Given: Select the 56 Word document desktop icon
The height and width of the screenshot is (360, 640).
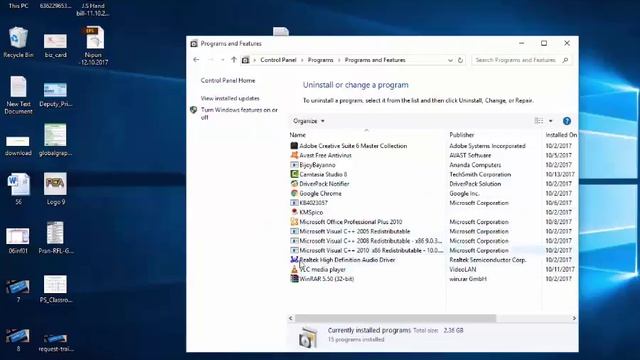Looking at the screenshot, I should 18,189.
